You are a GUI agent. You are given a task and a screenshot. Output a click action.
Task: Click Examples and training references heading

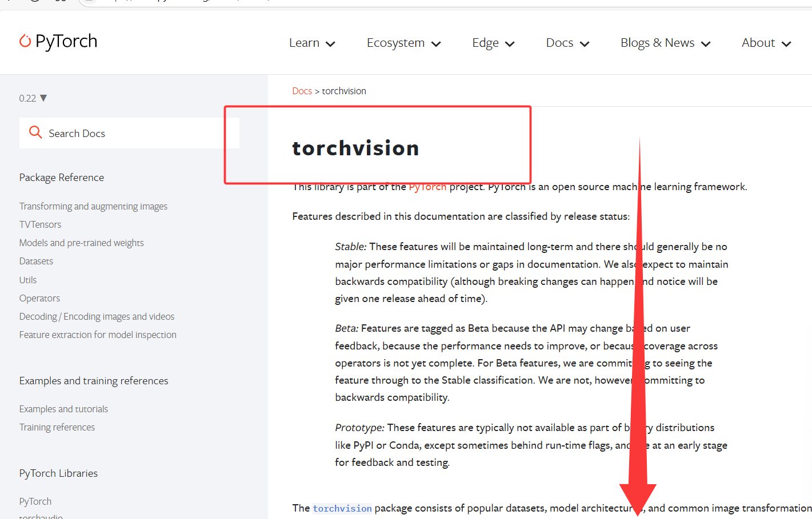pos(94,381)
